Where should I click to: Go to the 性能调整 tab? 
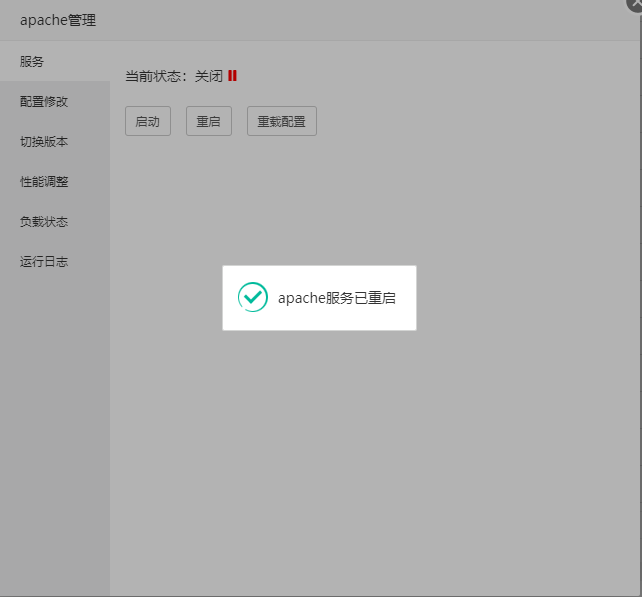pos(44,182)
